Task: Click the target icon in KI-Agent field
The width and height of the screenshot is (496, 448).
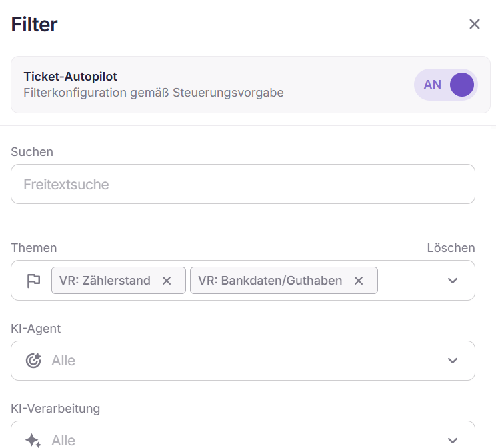Action: tap(33, 361)
